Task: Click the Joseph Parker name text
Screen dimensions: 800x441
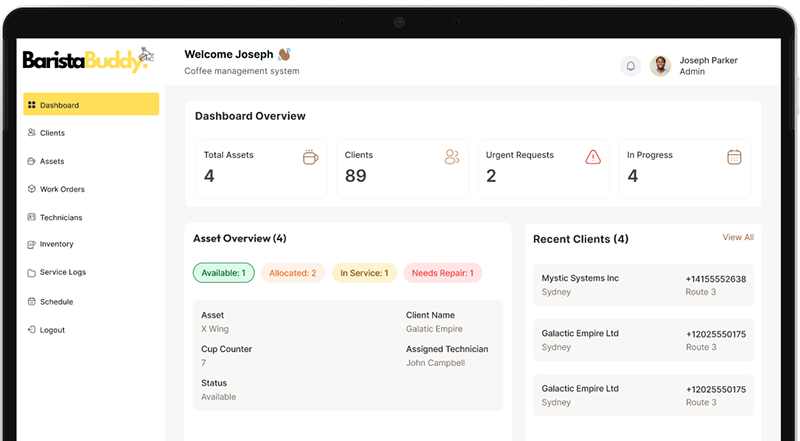Action: click(708, 60)
